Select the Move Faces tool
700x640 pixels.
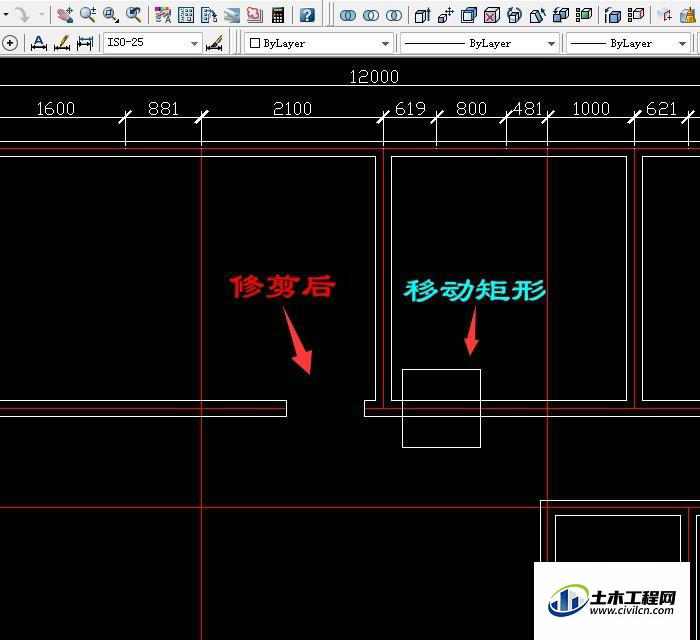click(446, 15)
